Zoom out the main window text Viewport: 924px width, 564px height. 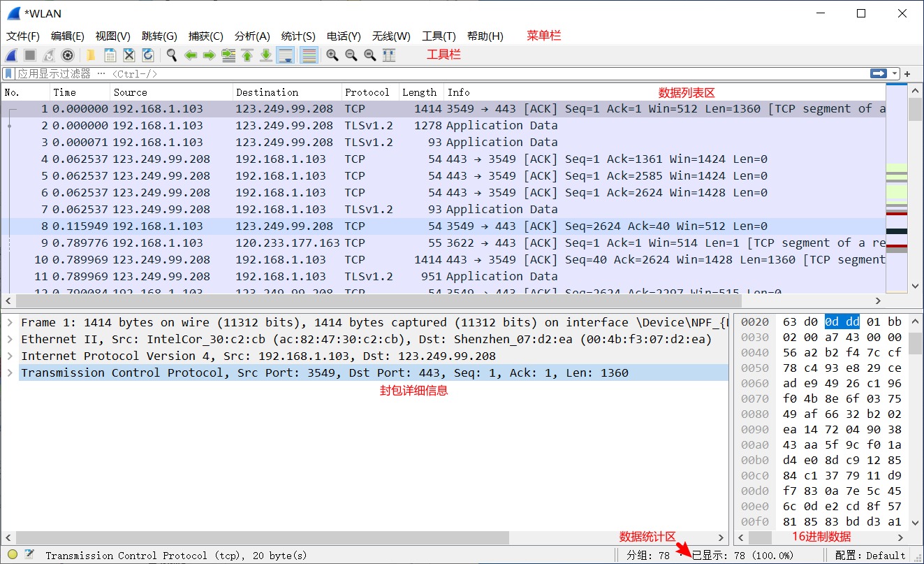[351, 55]
